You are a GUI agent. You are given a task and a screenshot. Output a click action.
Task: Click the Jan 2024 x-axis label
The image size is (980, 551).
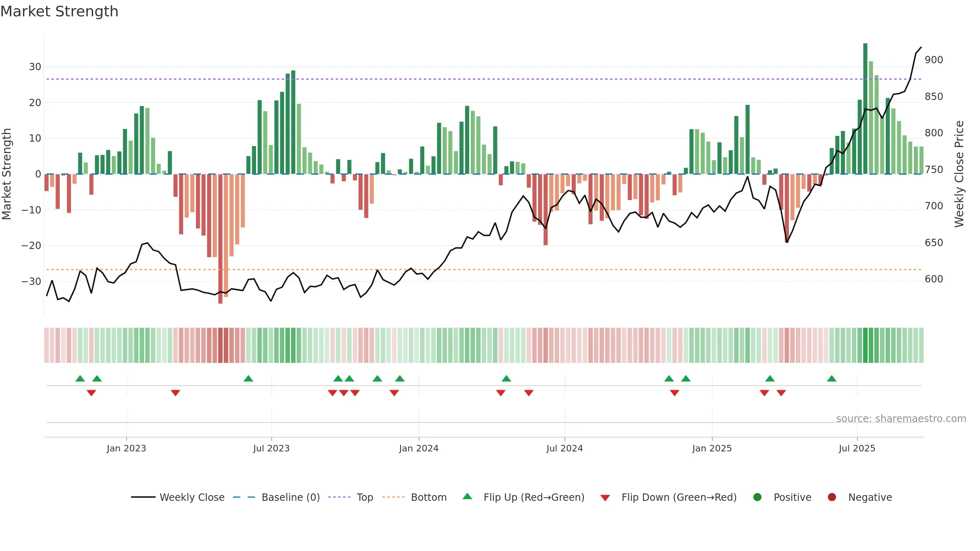[x=419, y=448]
